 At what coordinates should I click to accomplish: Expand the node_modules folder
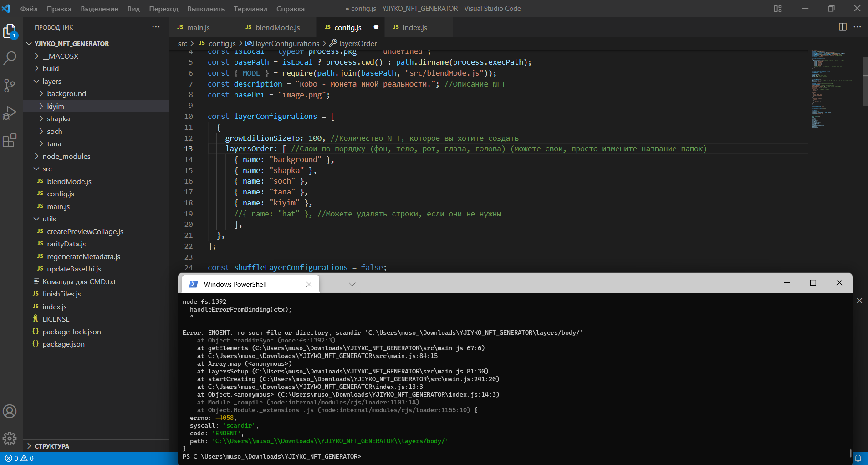coord(96,156)
